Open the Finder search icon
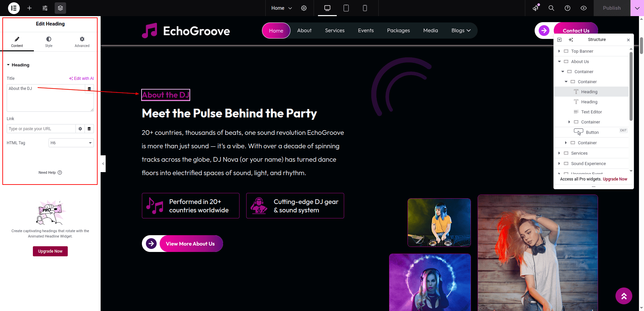The image size is (644, 311). tap(551, 8)
